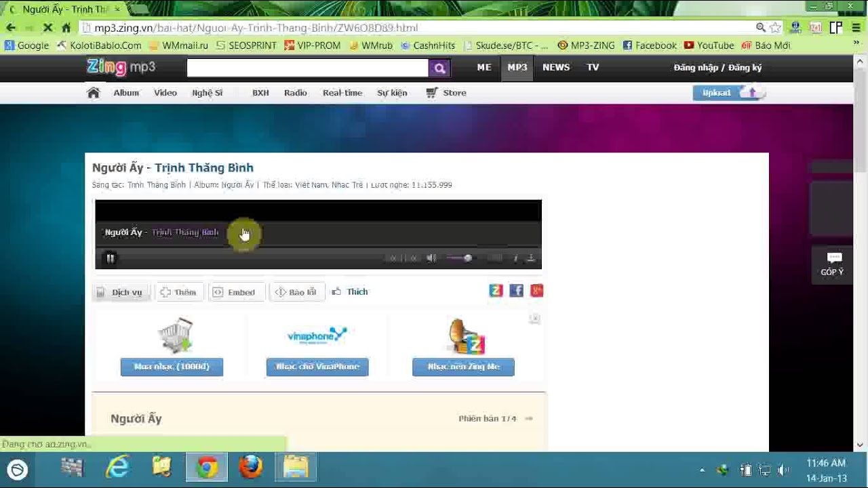Click the browser back arrow
The image size is (868, 488).
tap(11, 28)
